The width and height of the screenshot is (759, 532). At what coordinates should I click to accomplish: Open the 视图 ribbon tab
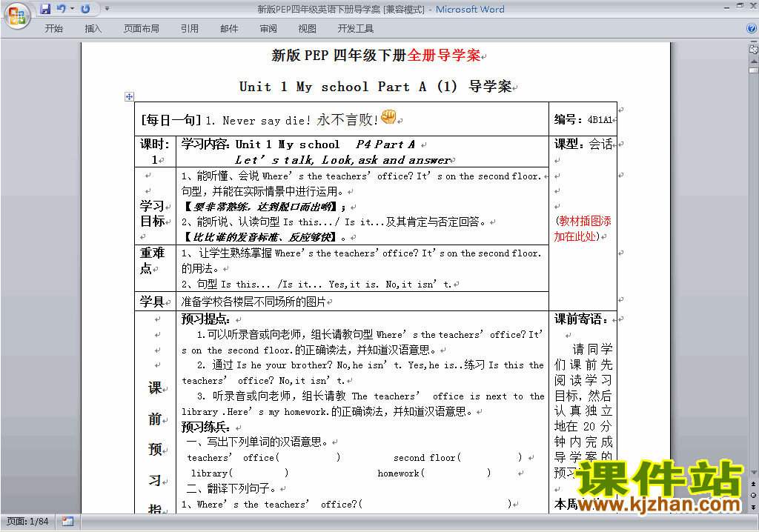[307, 29]
